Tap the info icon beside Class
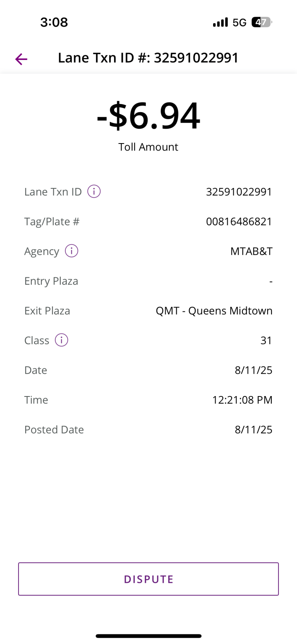Viewport: 297px width, 644px height. point(61,340)
